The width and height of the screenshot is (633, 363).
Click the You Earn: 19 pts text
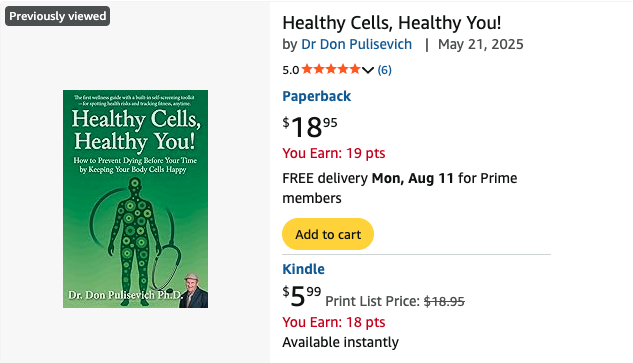pos(333,153)
